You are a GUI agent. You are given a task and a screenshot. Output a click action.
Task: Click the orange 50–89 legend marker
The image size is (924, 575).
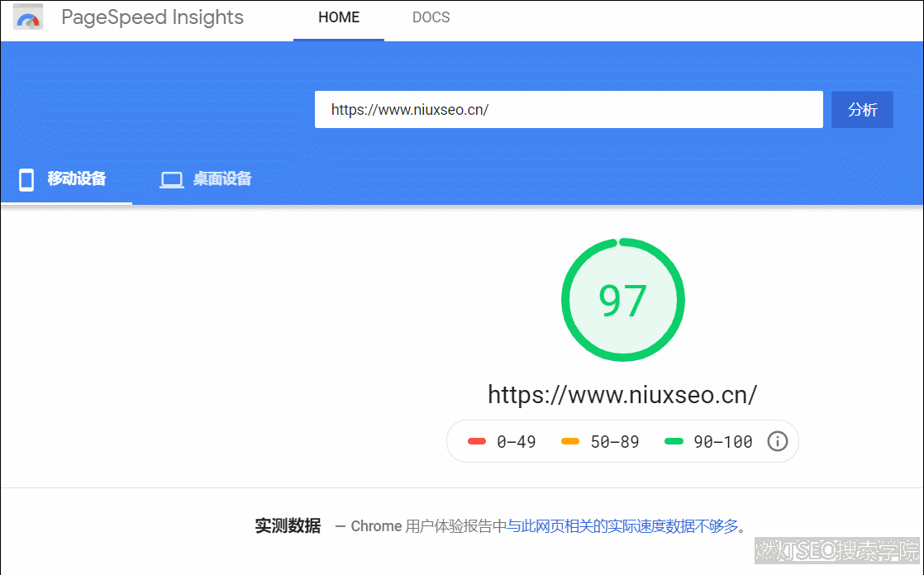pyautogui.click(x=570, y=441)
